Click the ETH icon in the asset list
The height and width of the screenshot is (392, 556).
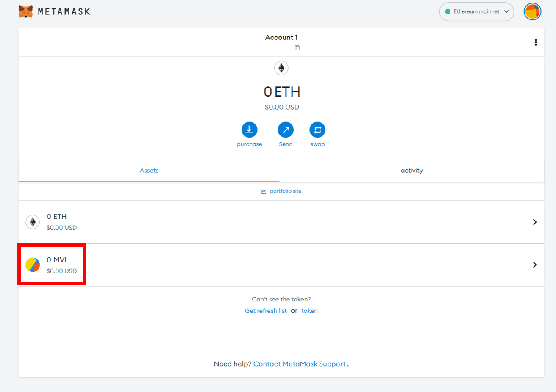pos(33,222)
